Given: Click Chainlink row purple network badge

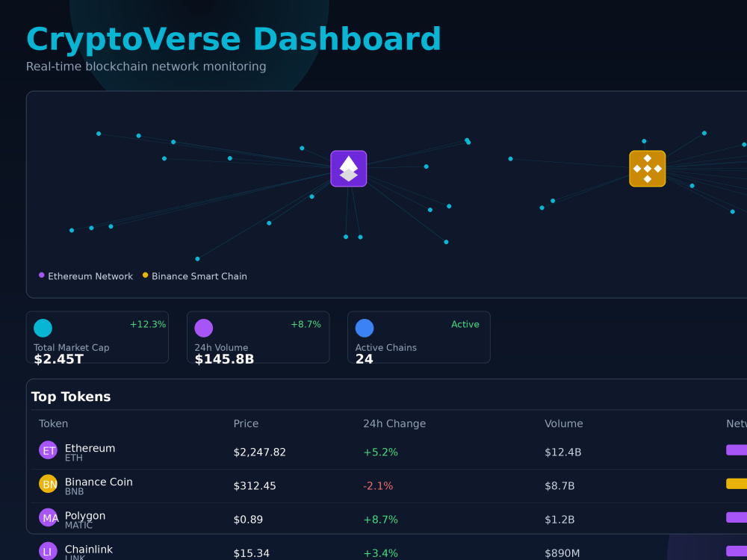Looking at the screenshot, I should [x=737, y=551].
